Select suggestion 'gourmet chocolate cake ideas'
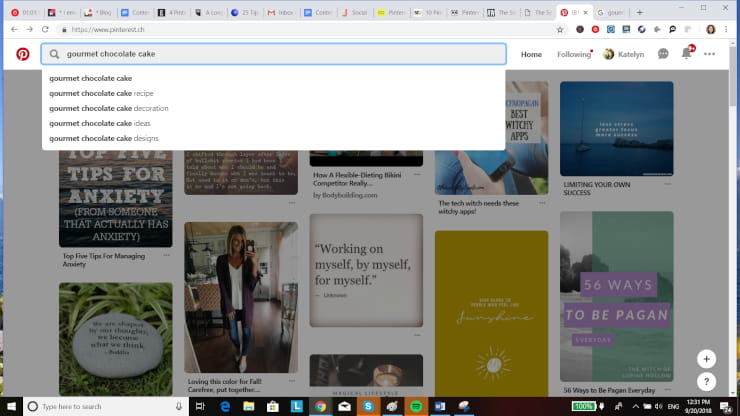The height and width of the screenshot is (416, 740). (100, 124)
